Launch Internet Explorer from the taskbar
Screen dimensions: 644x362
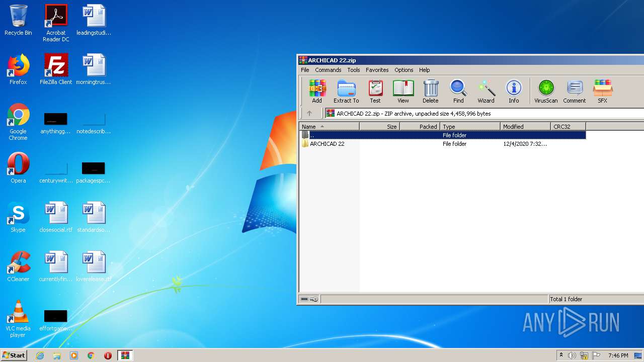point(40,355)
